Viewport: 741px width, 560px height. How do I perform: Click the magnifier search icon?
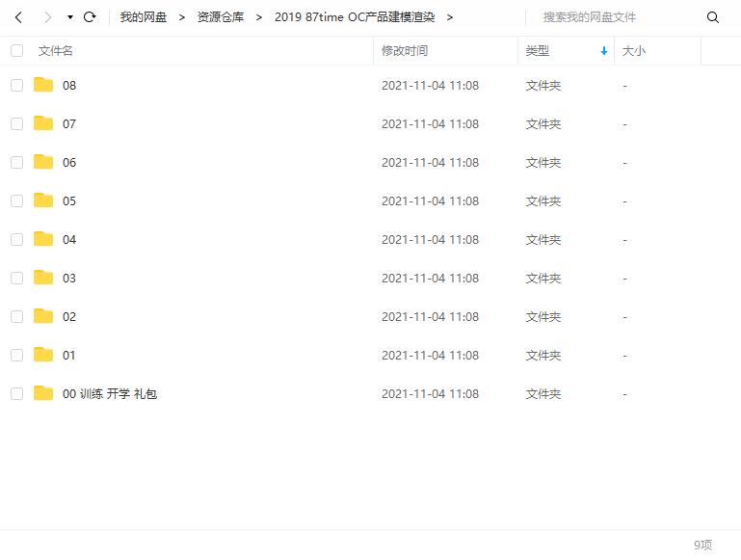pyautogui.click(x=713, y=17)
